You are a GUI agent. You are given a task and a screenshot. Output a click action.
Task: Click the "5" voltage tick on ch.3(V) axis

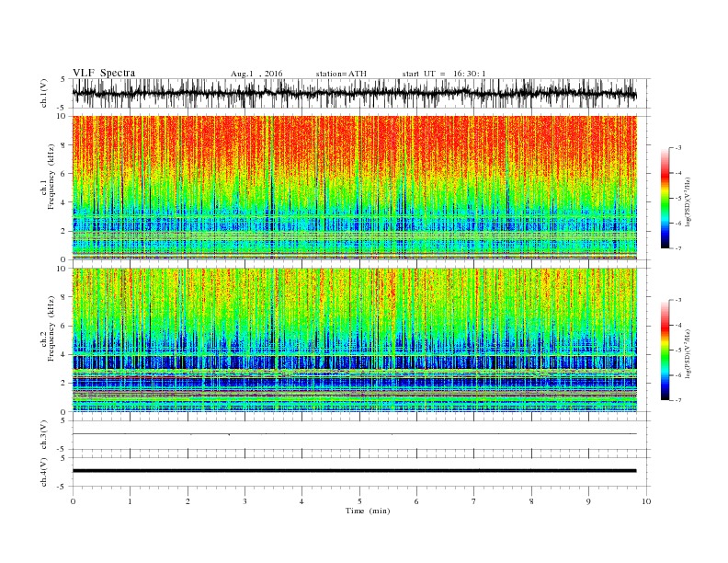click(63, 420)
